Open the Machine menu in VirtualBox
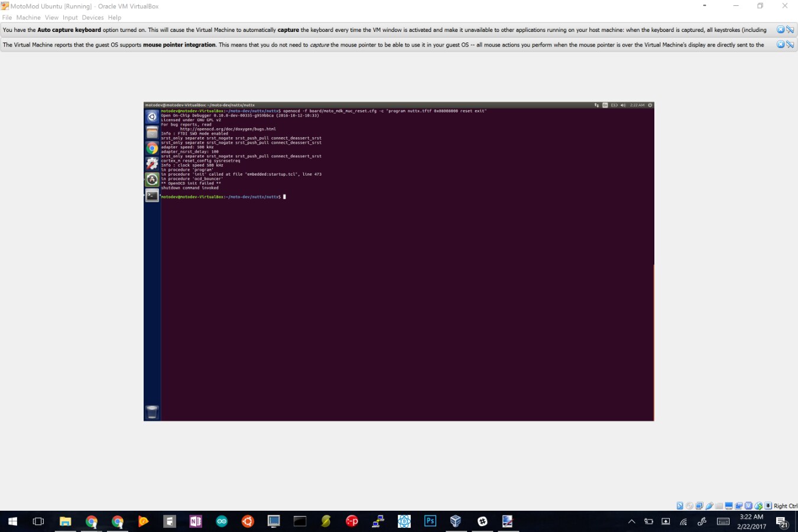Screen dimensions: 798x532 click(x=28, y=18)
